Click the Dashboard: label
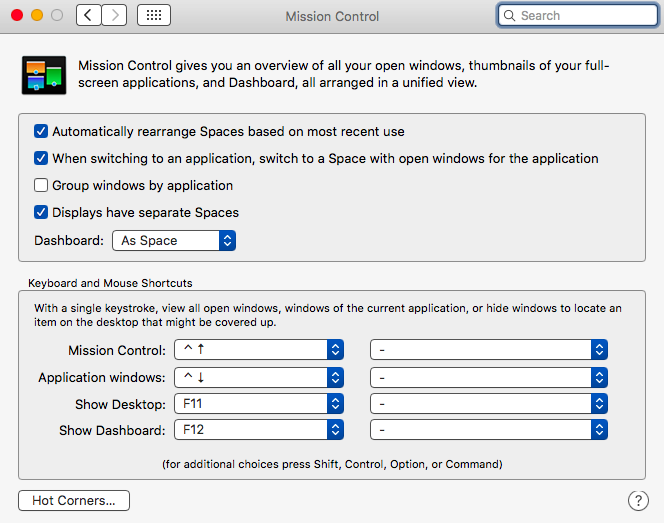The width and height of the screenshot is (664, 523). click(69, 241)
